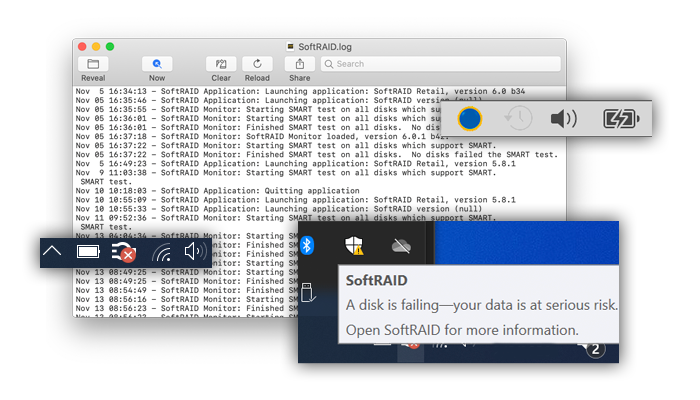Open the macOS volume menu bar icon
The width and height of the screenshot is (700, 400).
pos(564,119)
